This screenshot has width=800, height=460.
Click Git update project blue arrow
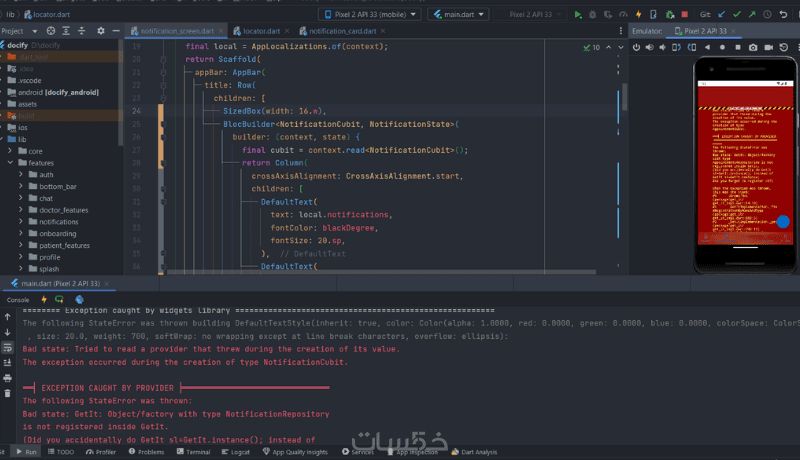[x=721, y=14]
